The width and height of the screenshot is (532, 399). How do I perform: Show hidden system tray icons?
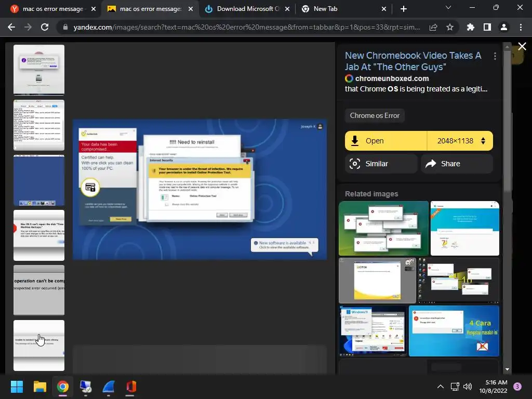pyautogui.click(x=441, y=387)
